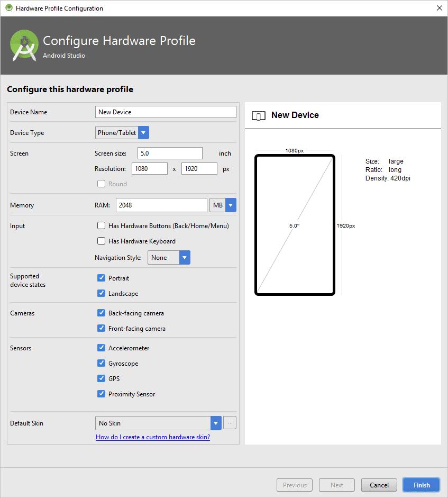Click the browse ellipsis button for Default Skin
The height and width of the screenshot is (498, 448).
[230, 423]
